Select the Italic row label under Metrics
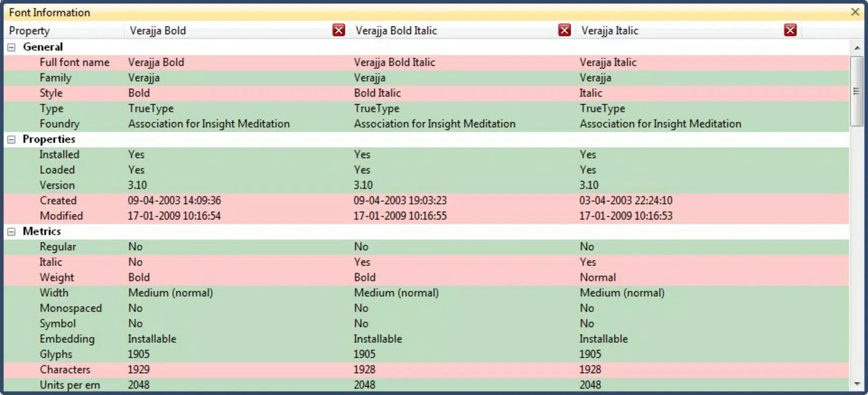The height and width of the screenshot is (395, 868). (51, 262)
